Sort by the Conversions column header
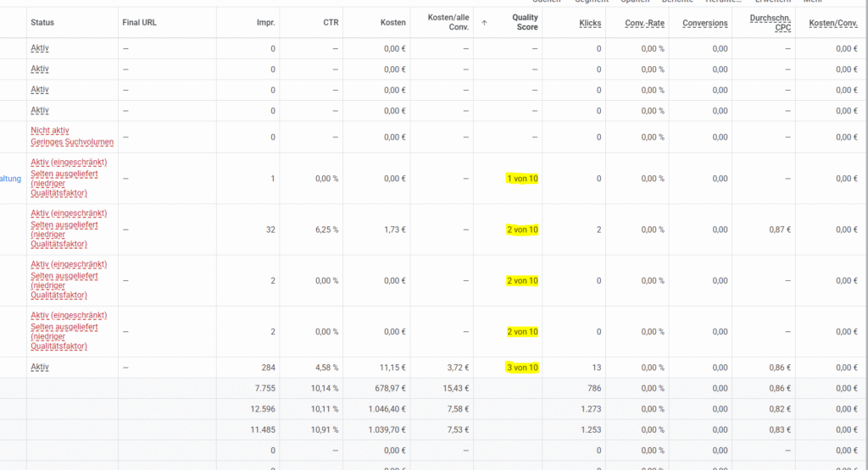The height and width of the screenshot is (470, 868). (705, 23)
